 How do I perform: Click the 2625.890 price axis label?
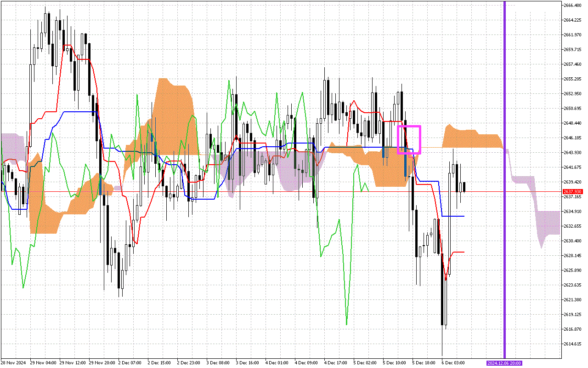[x=572, y=270]
